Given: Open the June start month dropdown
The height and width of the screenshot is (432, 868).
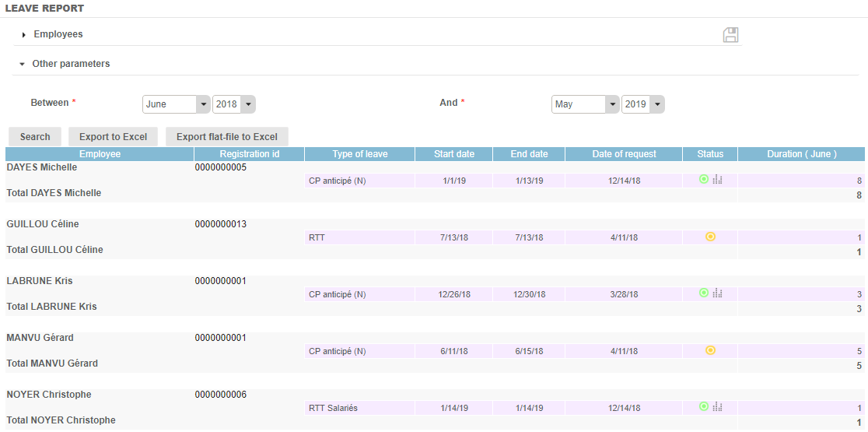Looking at the screenshot, I should (177, 104).
